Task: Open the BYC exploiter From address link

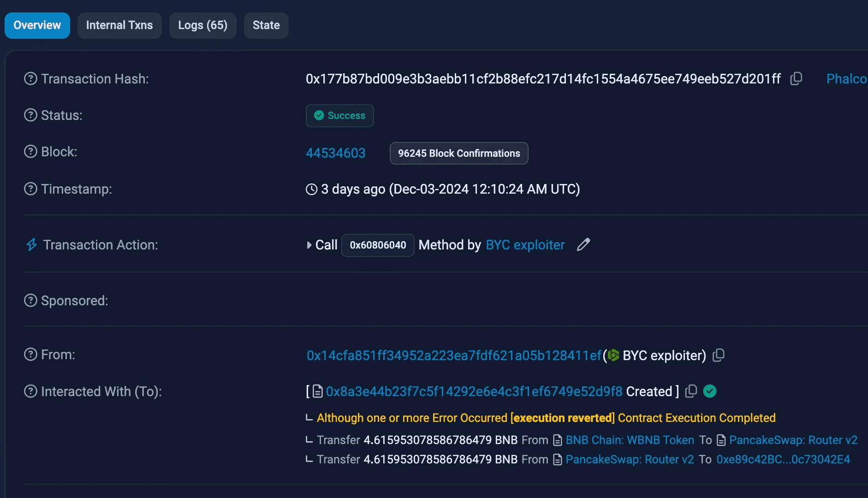Action: tap(454, 355)
